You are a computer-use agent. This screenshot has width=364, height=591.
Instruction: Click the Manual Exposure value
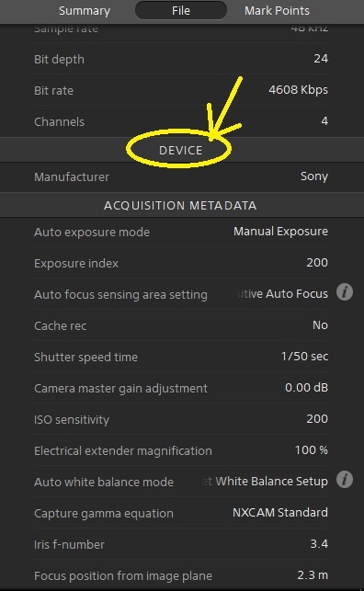click(280, 232)
